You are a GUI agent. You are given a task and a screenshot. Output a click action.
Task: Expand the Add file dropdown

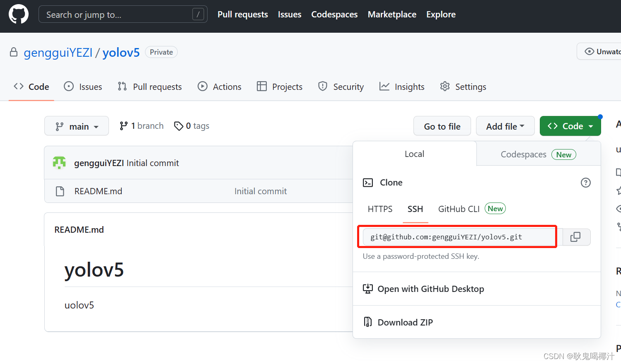pos(505,126)
